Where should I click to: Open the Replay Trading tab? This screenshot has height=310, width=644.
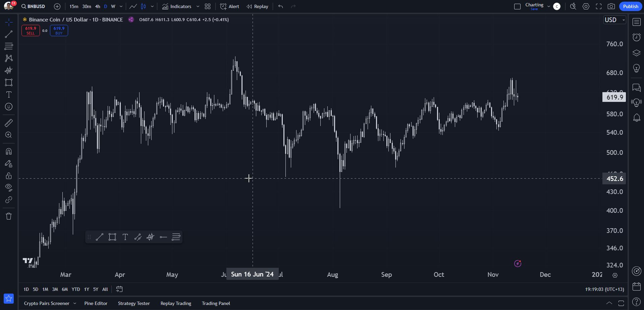pyautogui.click(x=176, y=303)
